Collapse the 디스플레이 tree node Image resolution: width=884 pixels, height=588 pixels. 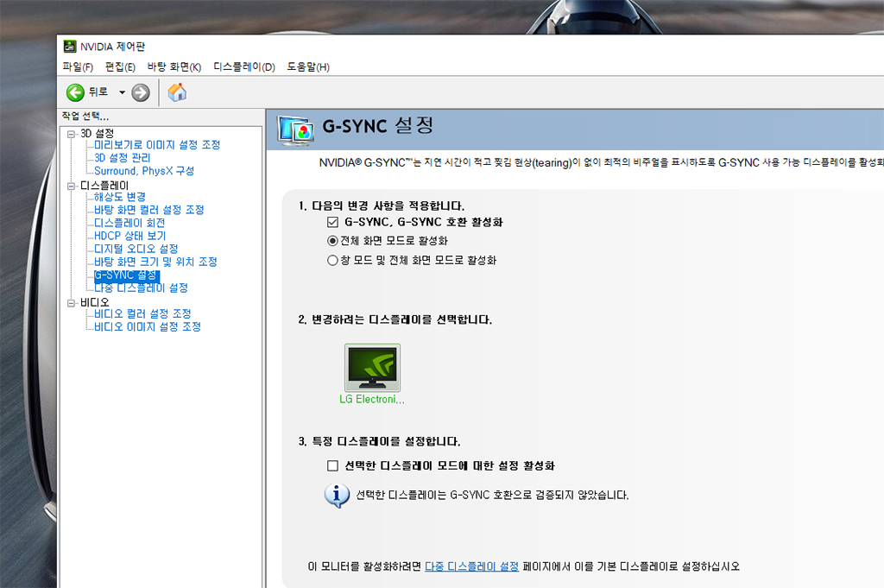coord(71,186)
